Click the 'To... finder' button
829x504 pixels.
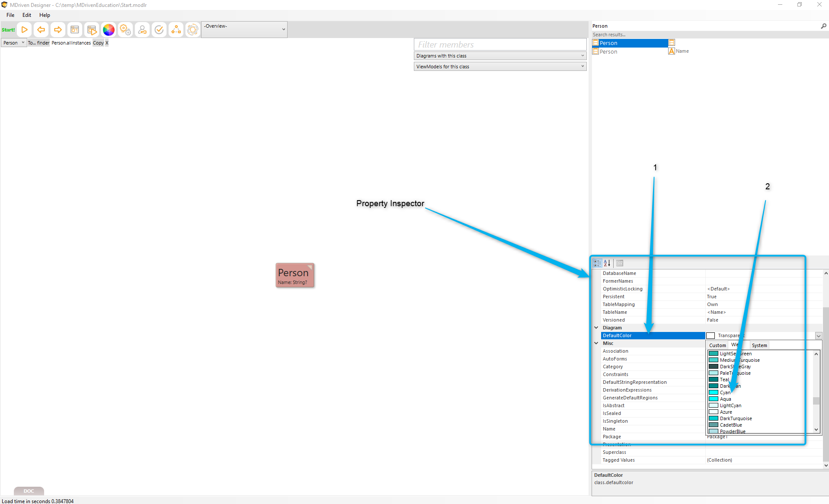tap(38, 43)
